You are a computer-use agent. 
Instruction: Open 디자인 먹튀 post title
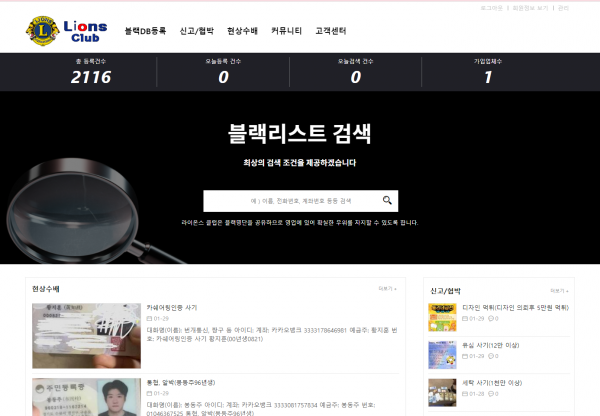[514, 307]
